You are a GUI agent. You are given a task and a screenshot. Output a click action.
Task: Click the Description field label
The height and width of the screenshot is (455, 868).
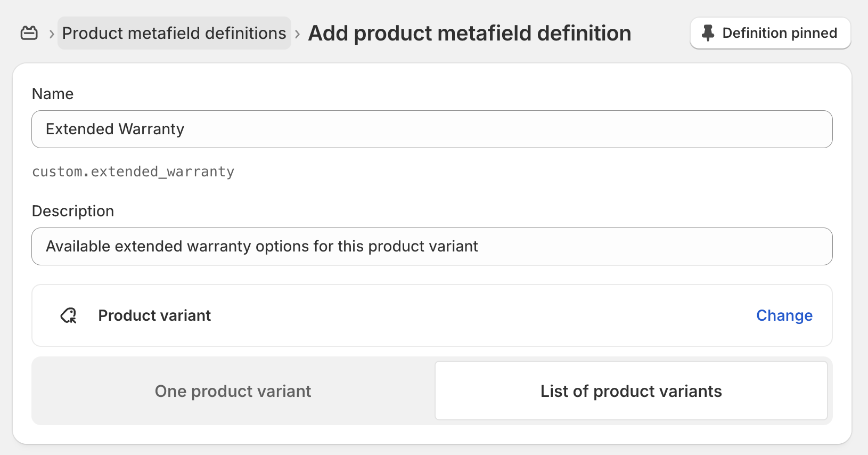pyautogui.click(x=73, y=211)
